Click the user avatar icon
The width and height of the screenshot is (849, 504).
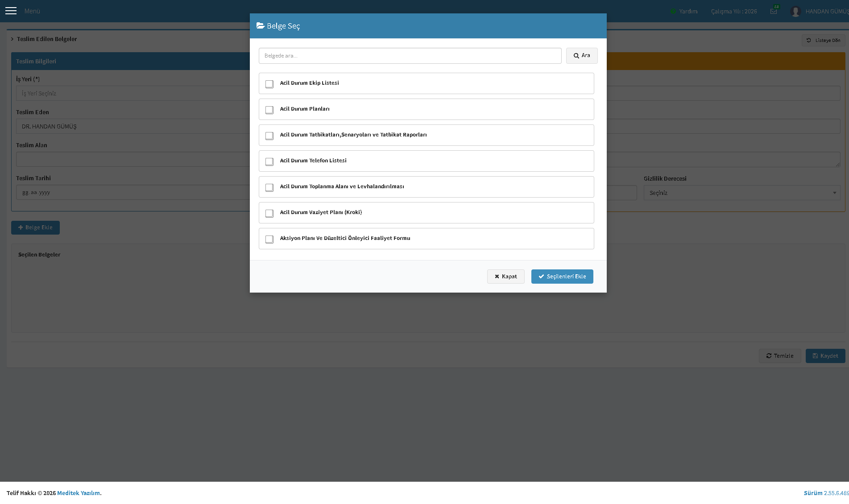coord(795,11)
